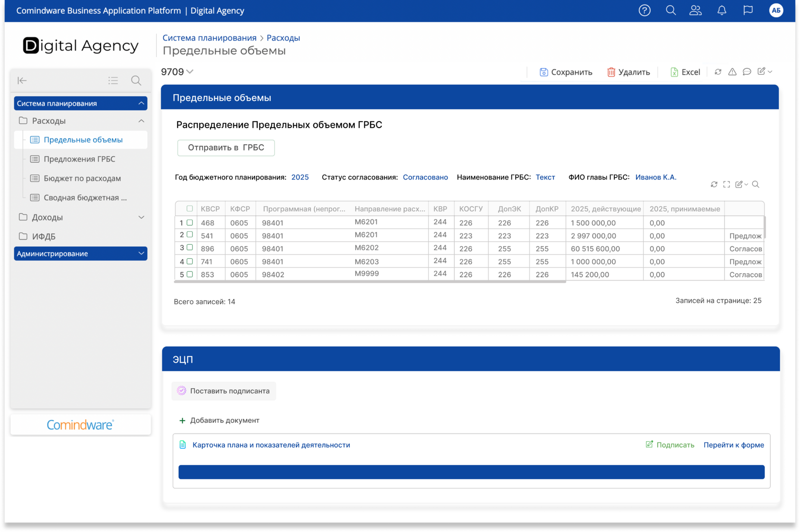The height and width of the screenshot is (532, 800).
Task: Expand table to fullscreen icon
Action: [x=727, y=184]
